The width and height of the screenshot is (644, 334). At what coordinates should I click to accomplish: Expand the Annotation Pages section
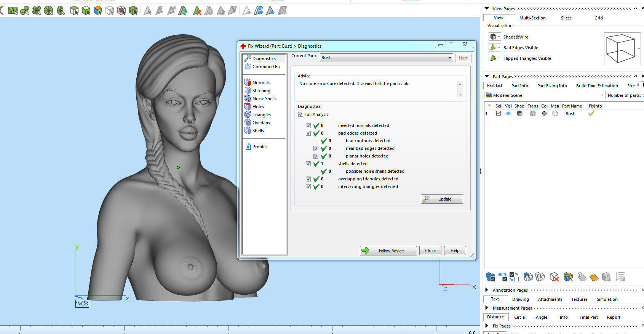point(487,290)
